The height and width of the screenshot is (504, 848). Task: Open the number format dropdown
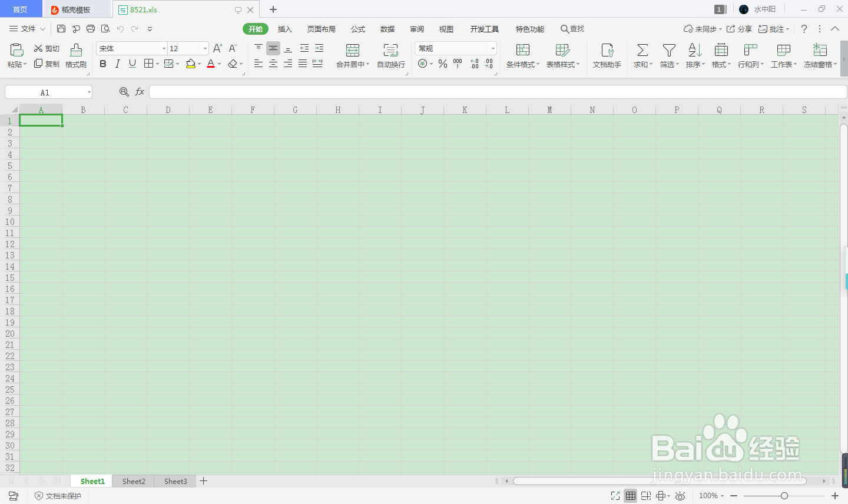click(x=493, y=48)
